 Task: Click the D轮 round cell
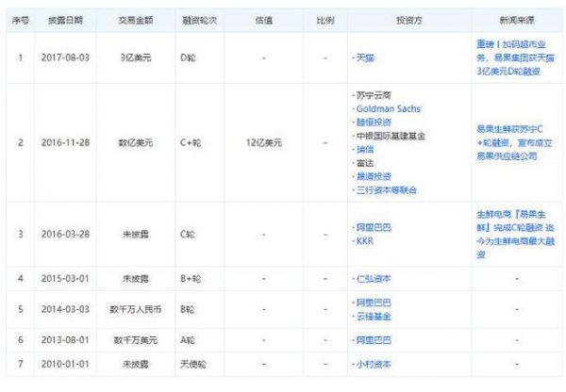[188, 58]
